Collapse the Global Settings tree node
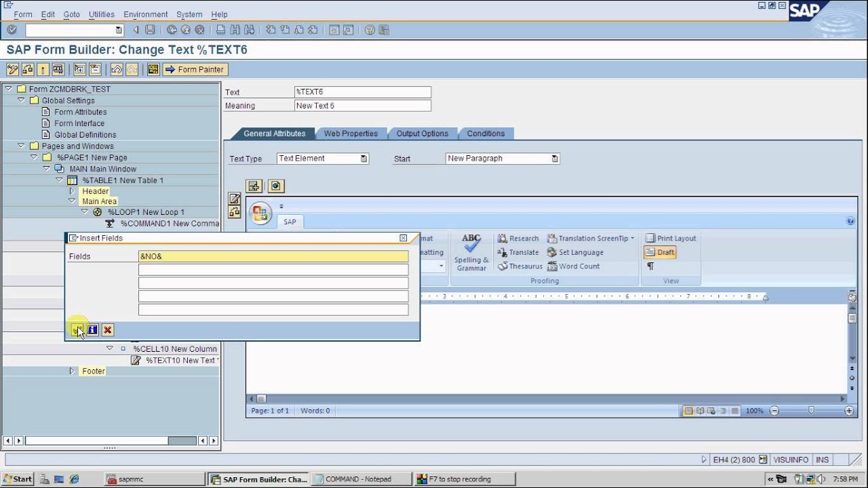The image size is (868, 488). coord(20,100)
